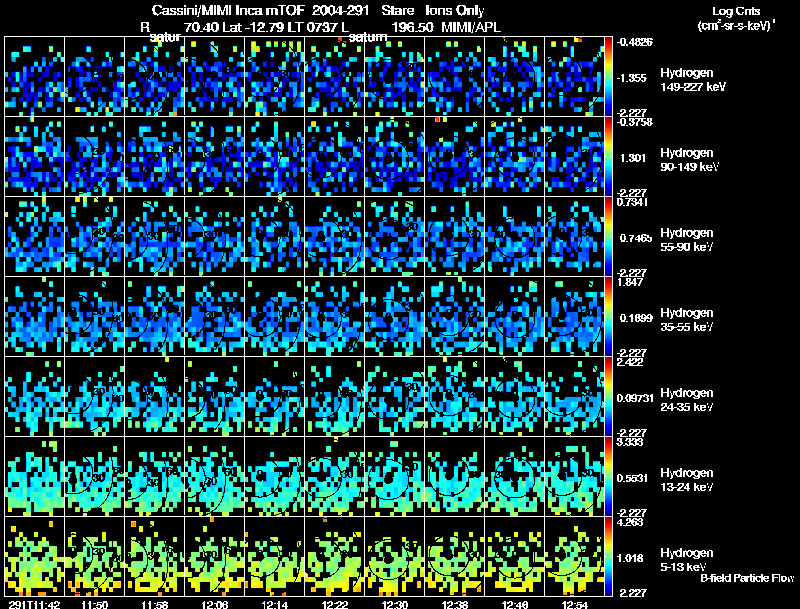Image resolution: width=800 pixels, height=609 pixels.
Task: Select the 5-13 keV image panel at 12:22
Action: click(334, 557)
